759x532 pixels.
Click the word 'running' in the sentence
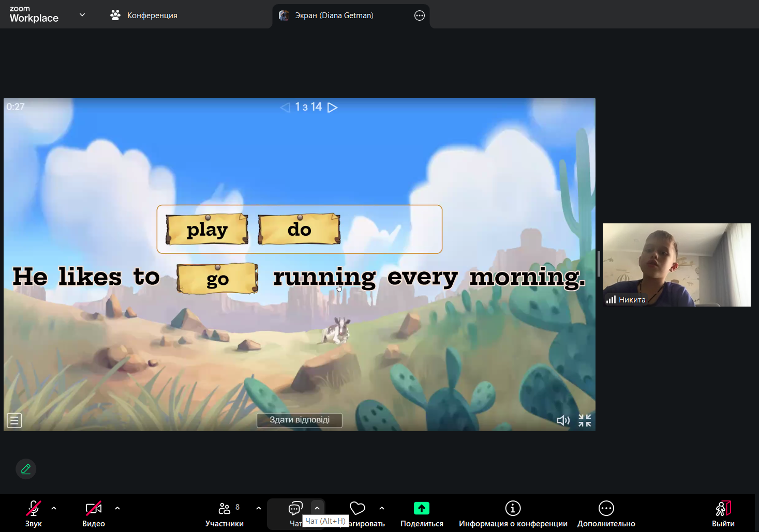pyautogui.click(x=324, y=278)
